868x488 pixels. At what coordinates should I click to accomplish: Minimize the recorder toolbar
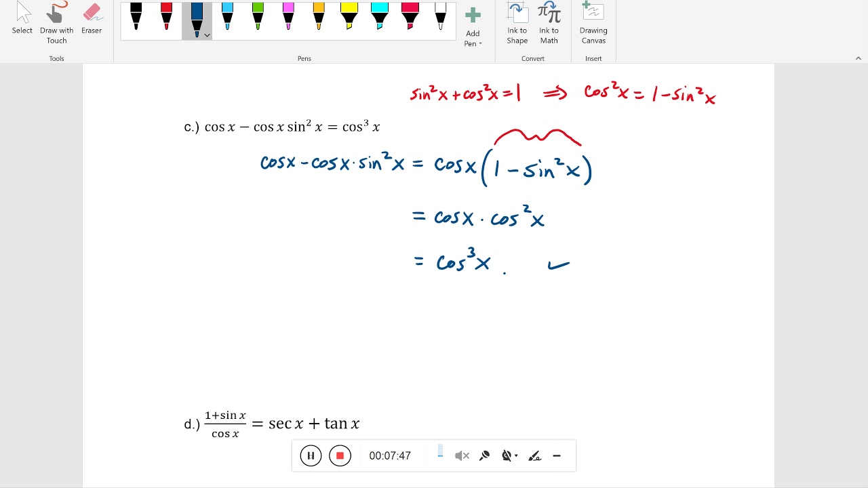point(557,456)
